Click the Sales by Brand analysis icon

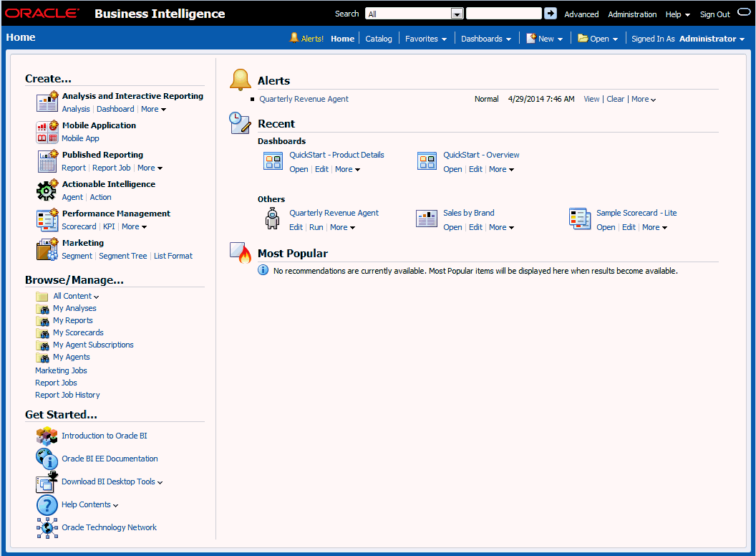(x=427, y=219)
